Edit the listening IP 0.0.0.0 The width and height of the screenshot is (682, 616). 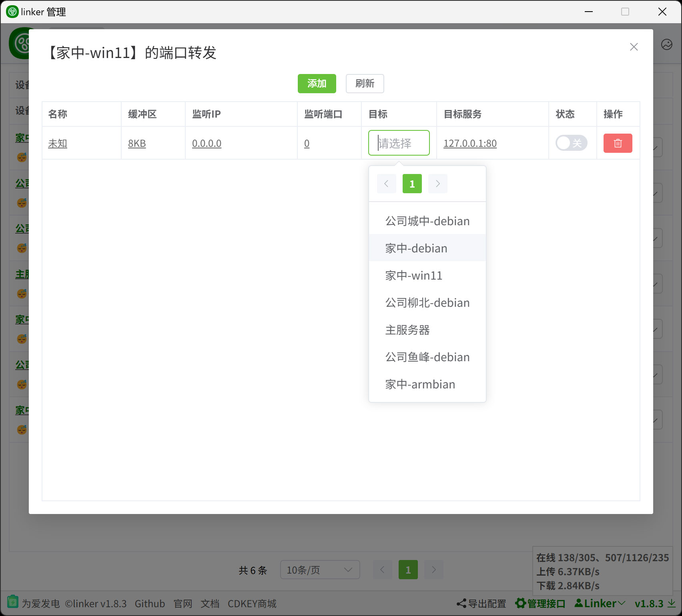click(207, 143)
